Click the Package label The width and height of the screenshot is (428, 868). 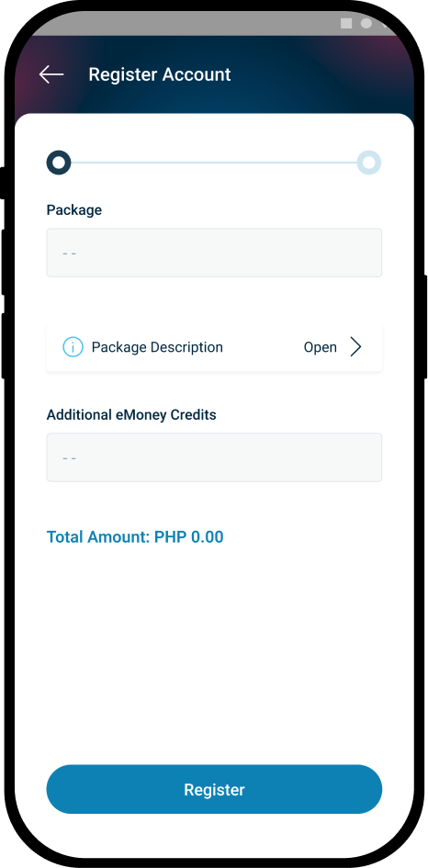pos(74,210)
